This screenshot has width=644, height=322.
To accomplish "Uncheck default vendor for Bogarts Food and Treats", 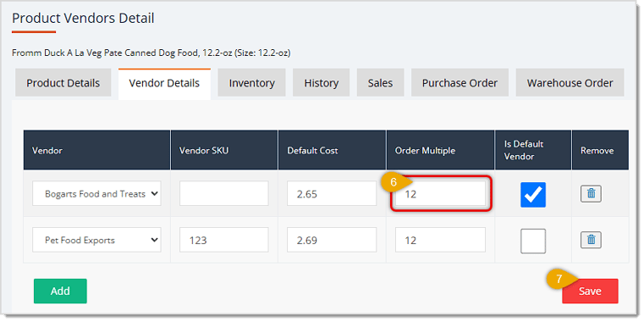I will (x=533, y=195).
